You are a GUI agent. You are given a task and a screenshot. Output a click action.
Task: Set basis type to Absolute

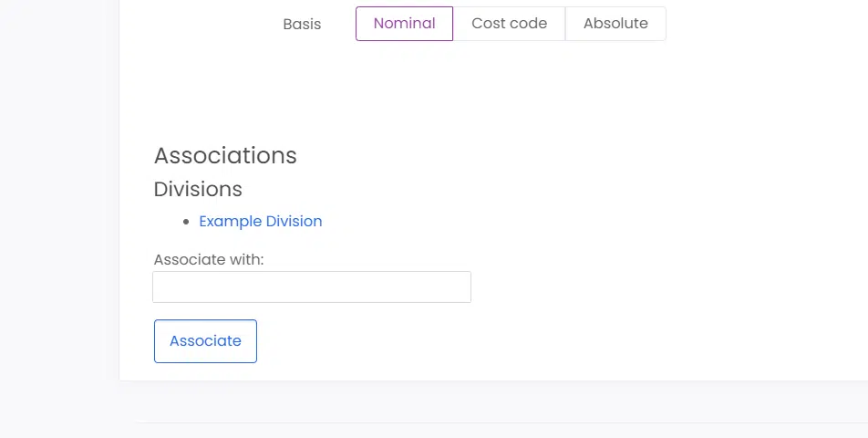(615, 24)
